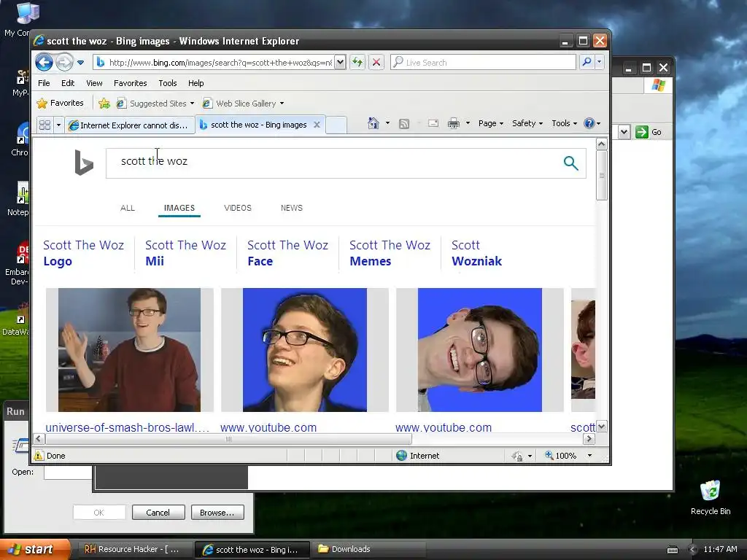This screenshot has height=560, width=747.
Task: Open the Recycle Bin desktop icon
Action: (711, 497)
